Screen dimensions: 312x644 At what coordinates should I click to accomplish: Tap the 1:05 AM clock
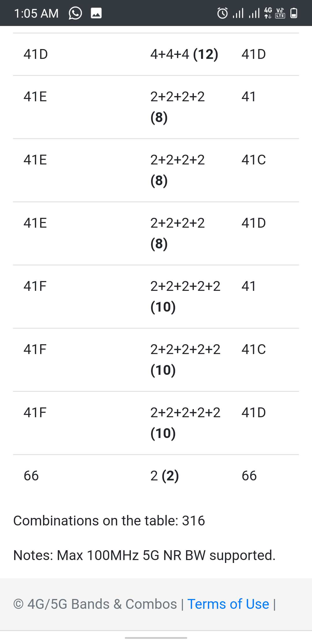pos(36,14)
